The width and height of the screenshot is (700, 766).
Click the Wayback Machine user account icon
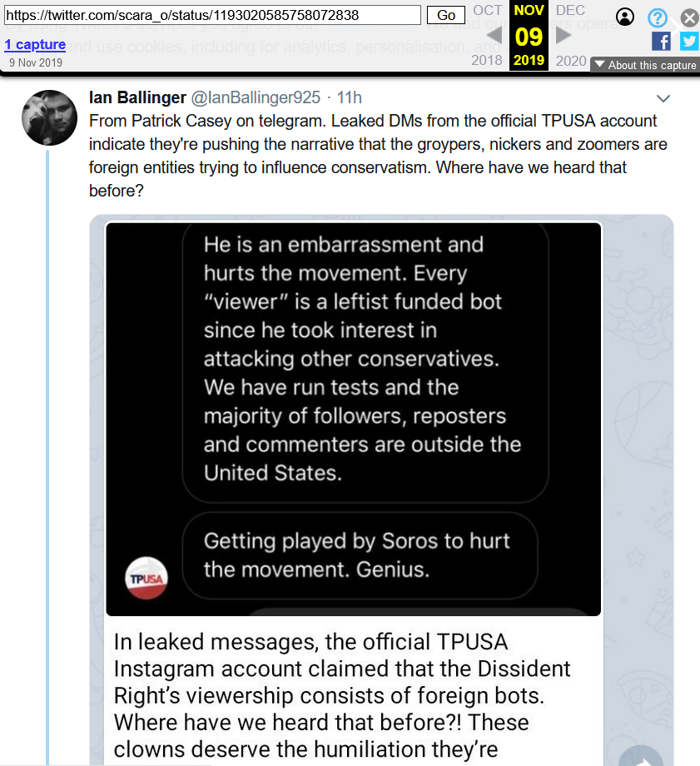tap(625, 17)
